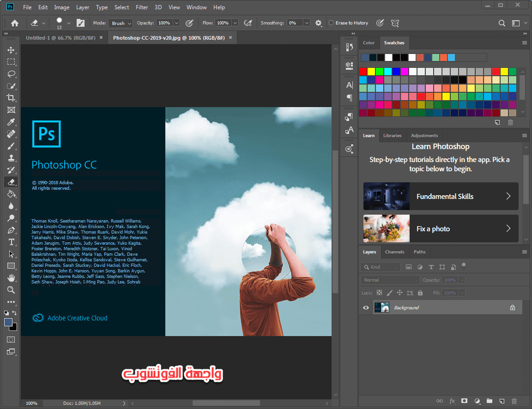Pick the yellow swatch beside red
Image resolution: width=532 pixels, height=409 pixels.
tap(371, 71)
